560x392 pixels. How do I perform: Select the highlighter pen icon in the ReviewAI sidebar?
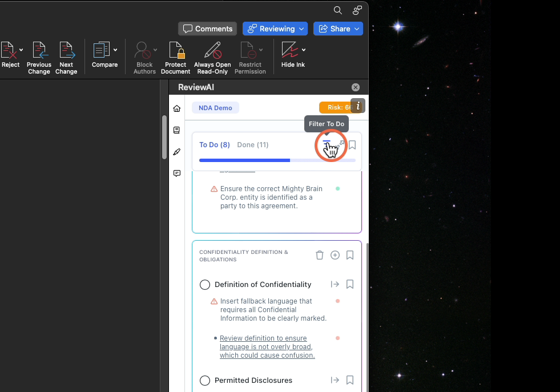click(x=177, y=152)
